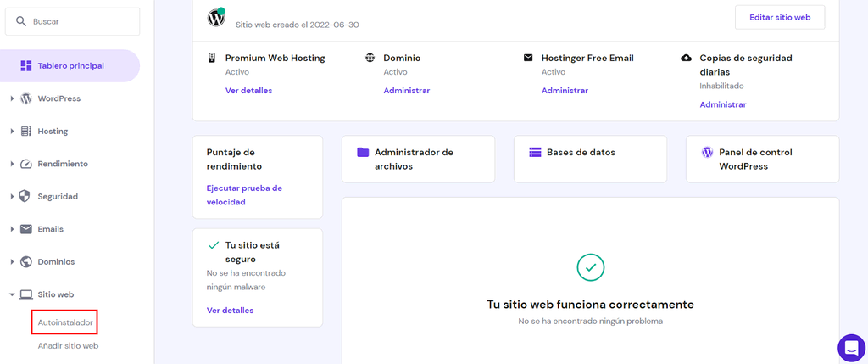Open Añadir sitio web in sidebar
868x364 pixels.
(68, 346)
